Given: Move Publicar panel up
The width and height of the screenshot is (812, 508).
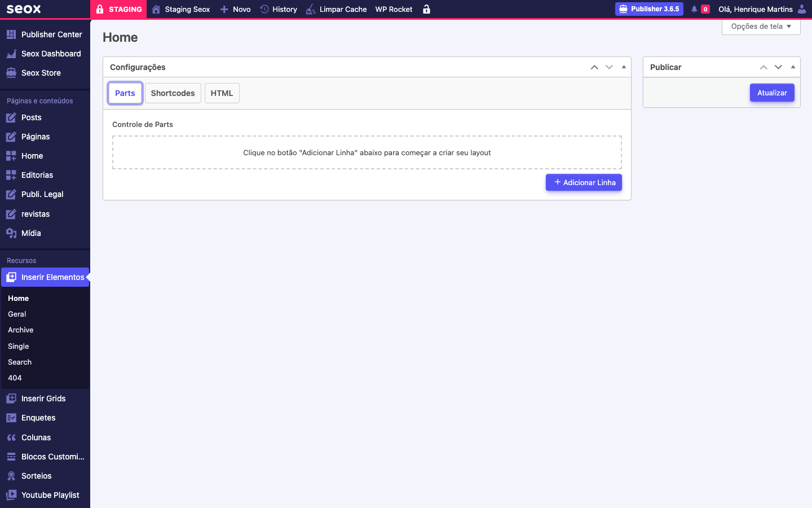Looking at the screenshot, I should 764,67.
